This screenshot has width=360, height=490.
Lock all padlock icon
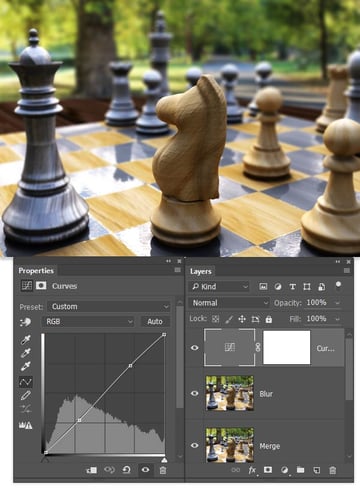(269, 319)
